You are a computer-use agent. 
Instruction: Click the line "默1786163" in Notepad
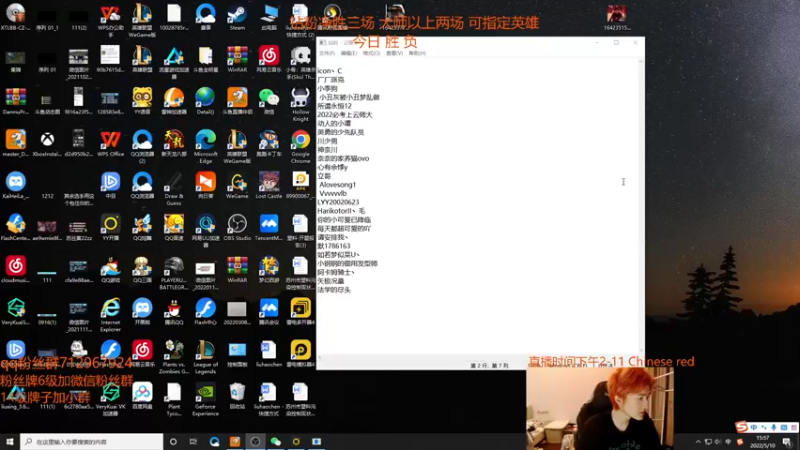(x=334, y=246)
